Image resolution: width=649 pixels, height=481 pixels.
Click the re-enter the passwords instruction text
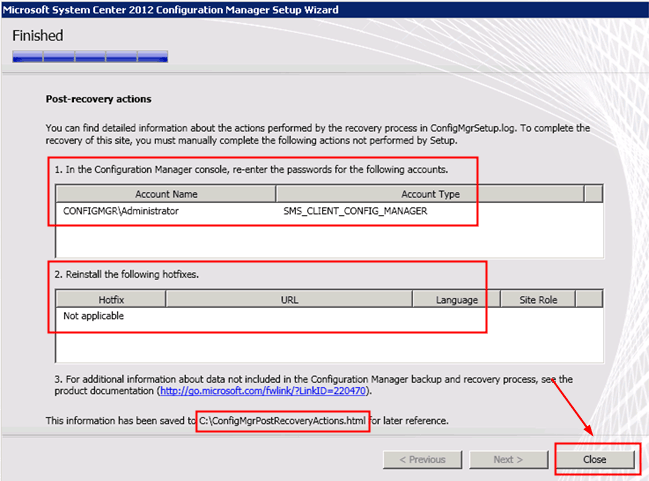251,170
